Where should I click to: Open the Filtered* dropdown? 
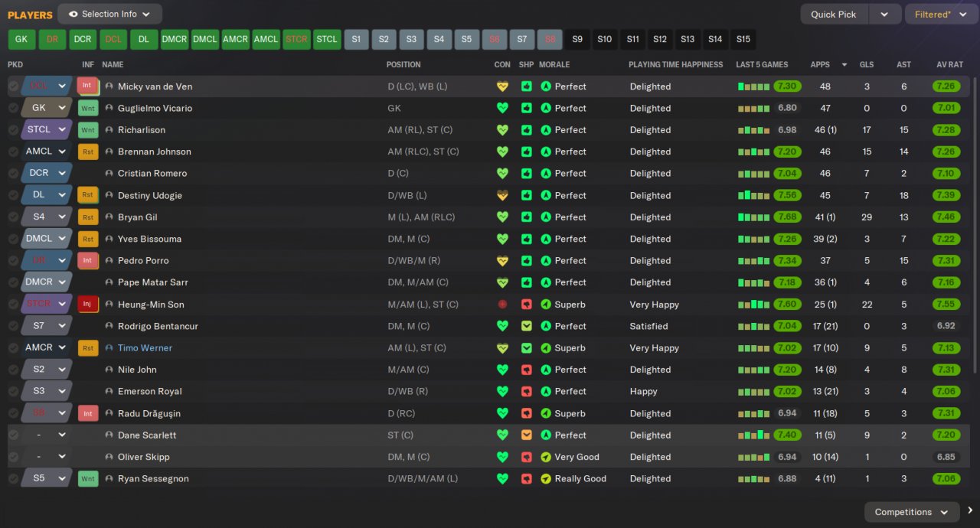(941, 14)
